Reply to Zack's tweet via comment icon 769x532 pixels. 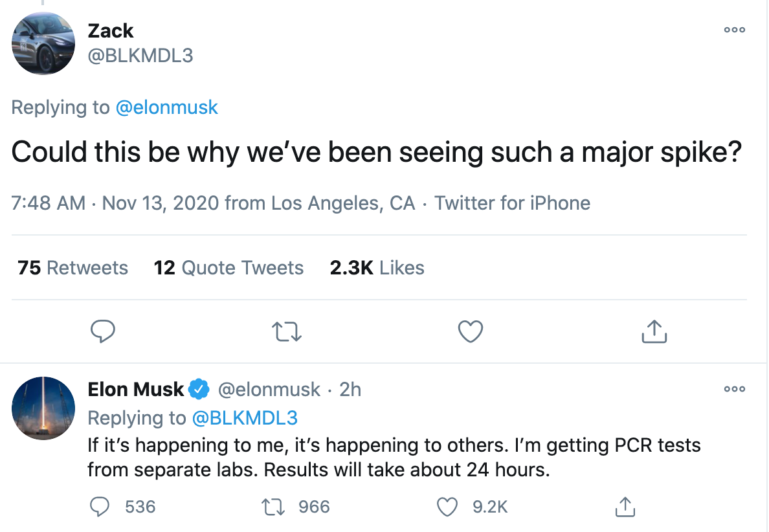[x=102, y=331]
